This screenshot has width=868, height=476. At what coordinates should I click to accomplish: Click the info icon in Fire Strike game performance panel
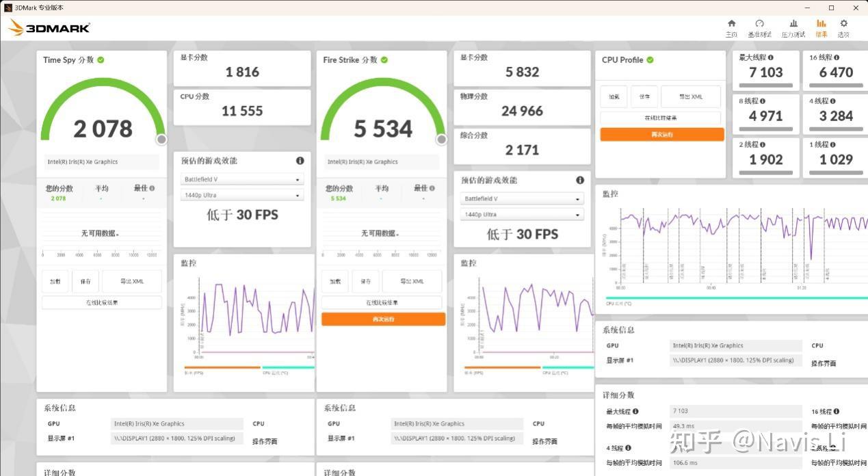[580, 180]
